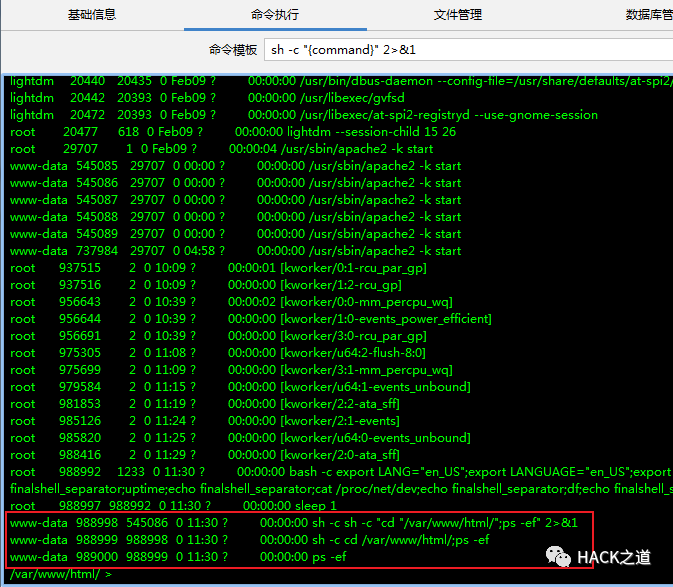Click the kworker/u64:1-events_unbound line
The width and height of the screenshot is (673, 587).
pyautogui.click(x=240, y=387)
